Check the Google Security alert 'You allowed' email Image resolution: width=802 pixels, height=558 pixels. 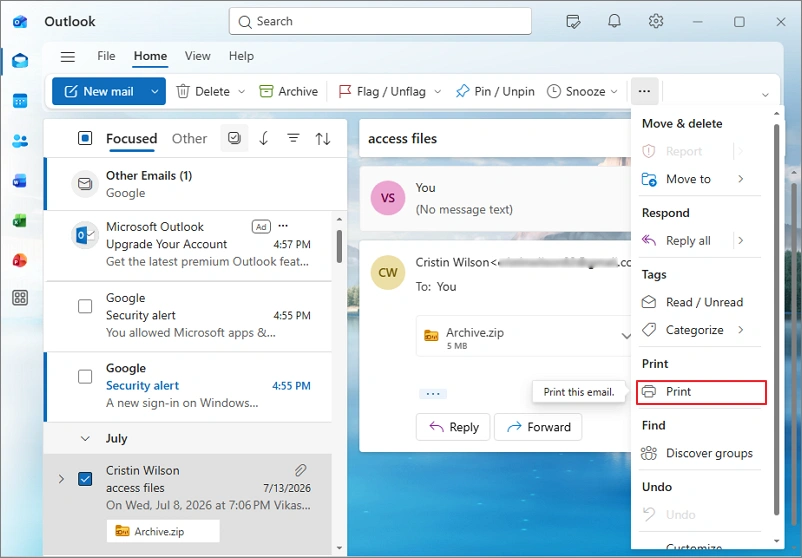[x=85, y=306]
